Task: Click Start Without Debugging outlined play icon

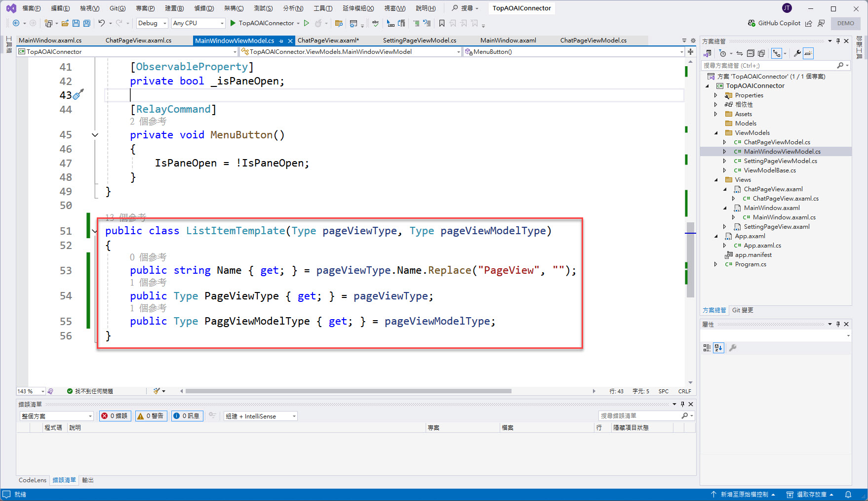Action: [x=306, y=23]
